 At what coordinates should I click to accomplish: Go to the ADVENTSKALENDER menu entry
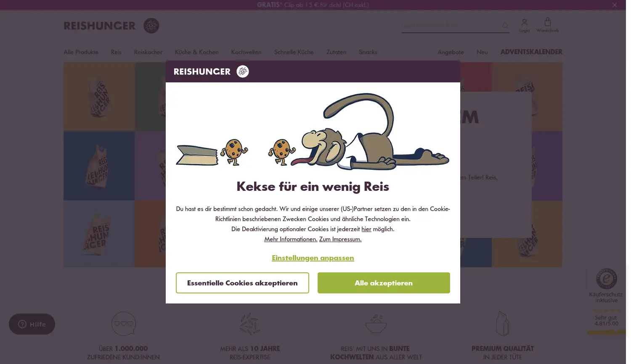click(531, 52)
